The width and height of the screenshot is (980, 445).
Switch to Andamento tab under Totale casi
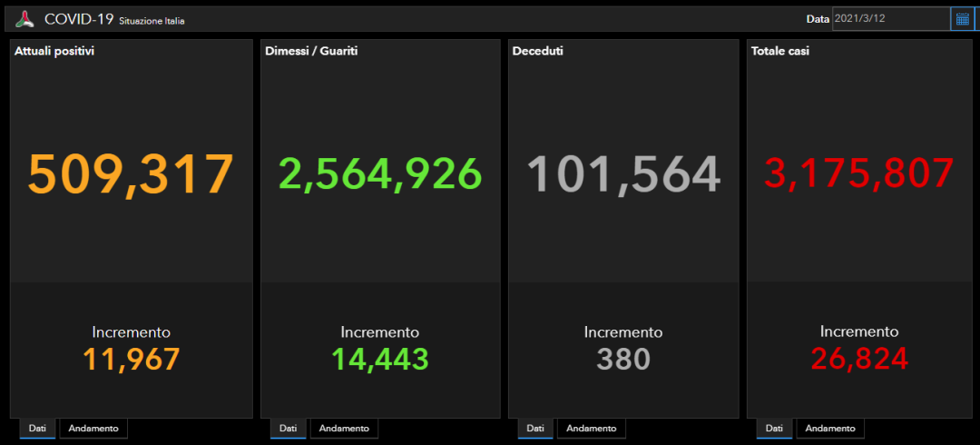pos(830,429)
